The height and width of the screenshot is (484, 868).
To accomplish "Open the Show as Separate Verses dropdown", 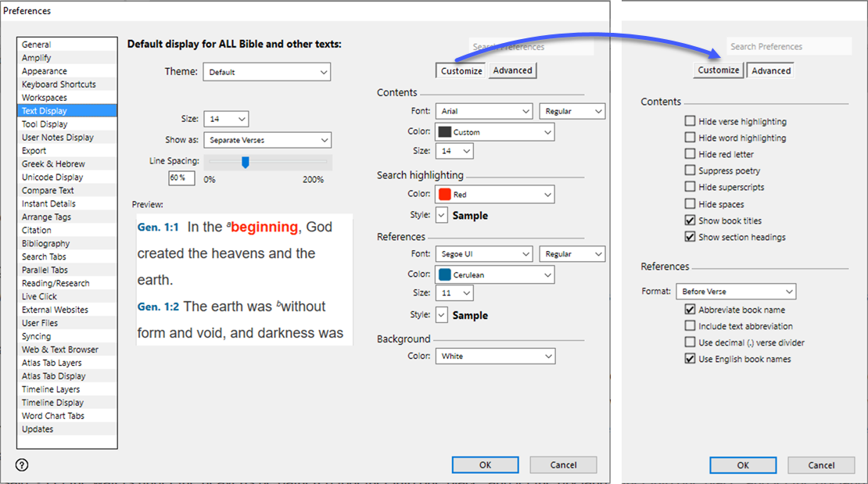I will [x=267, y=140].
